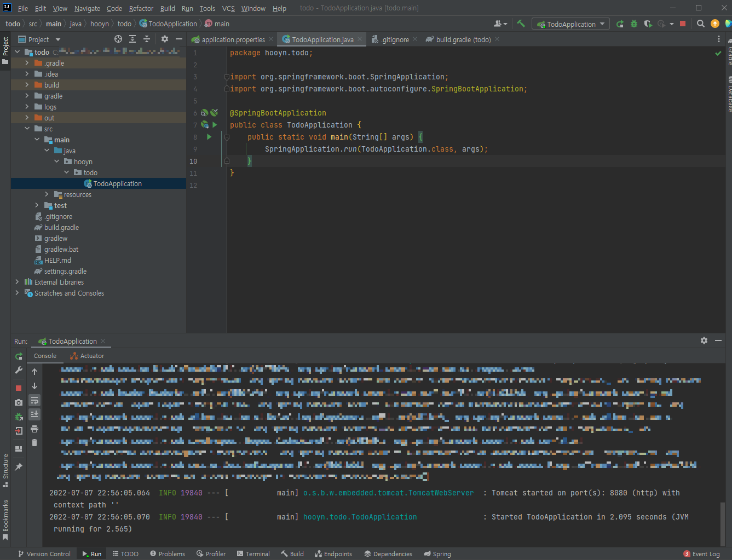Click Restore Layout icon in Run panel

[x=19, y=449]
